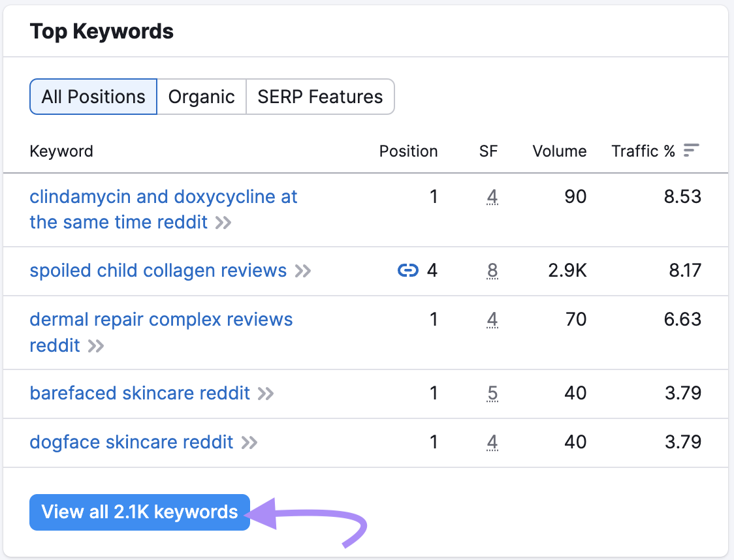Viewport: 734px width, 560px height.
Task: Click double-arrow icon after clindamycin keyword
Action: click(x=223, y=223)
